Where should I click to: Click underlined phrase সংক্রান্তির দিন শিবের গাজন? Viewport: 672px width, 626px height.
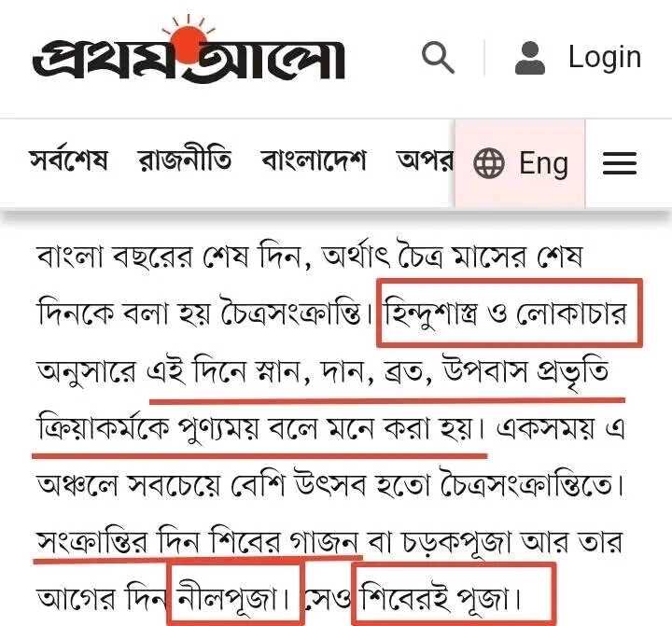(198, 542)
